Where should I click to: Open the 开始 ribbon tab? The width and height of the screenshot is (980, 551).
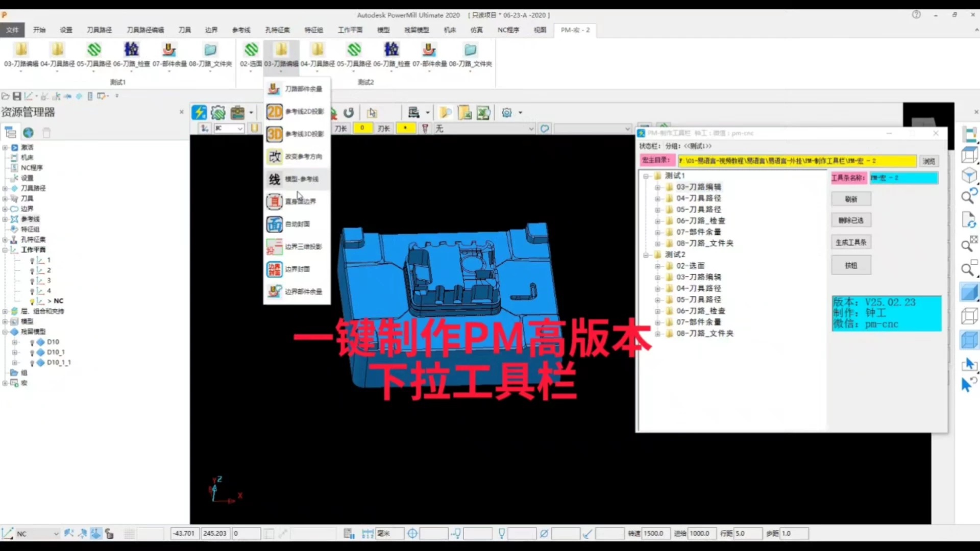[39, 30]
